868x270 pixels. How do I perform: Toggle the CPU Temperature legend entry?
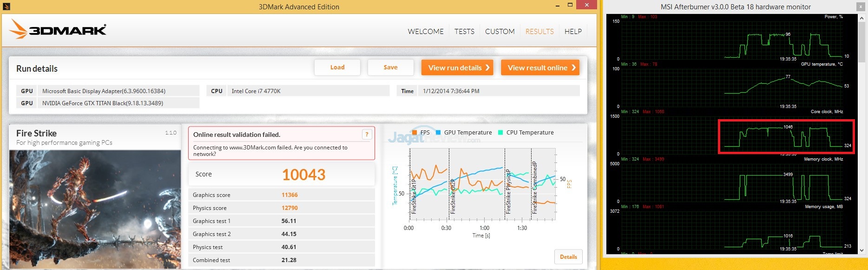click(526, 133)
